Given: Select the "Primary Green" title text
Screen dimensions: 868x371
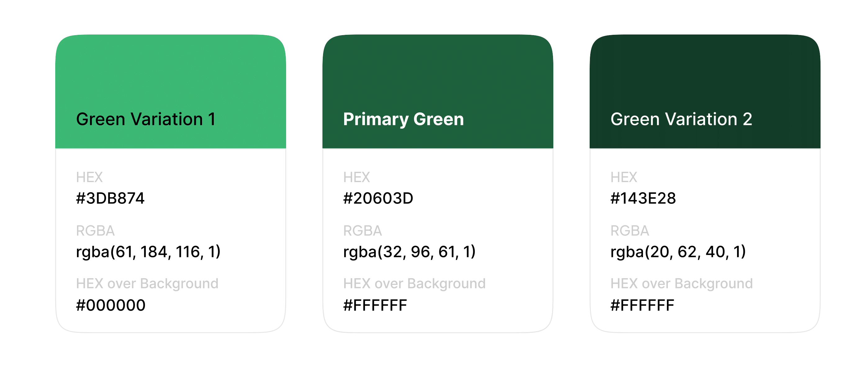Looking at the screenshot, I should [403, 119].
